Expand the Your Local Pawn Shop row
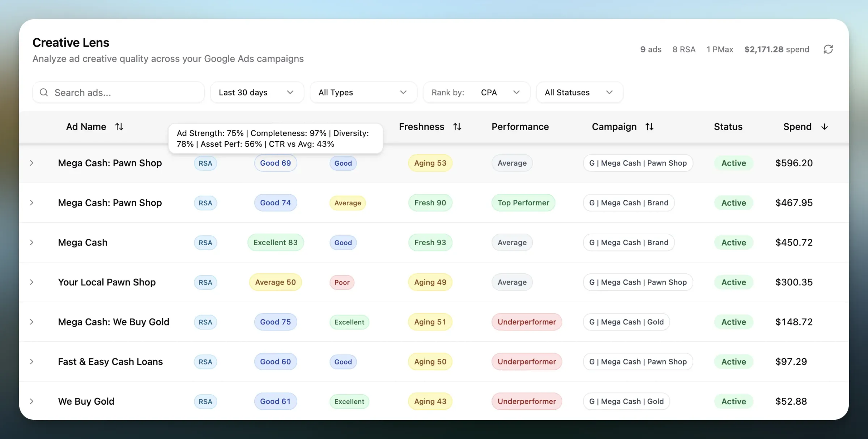Viewport: 868px width, 439px height. (31, 282)
